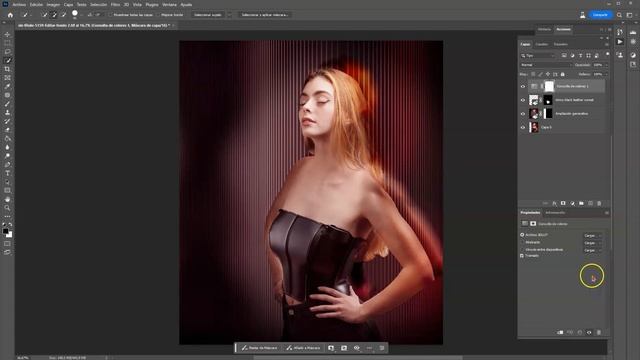Switch to the Canales tab
The width and height of the screenshot is (640, 360).
(542, 44)
